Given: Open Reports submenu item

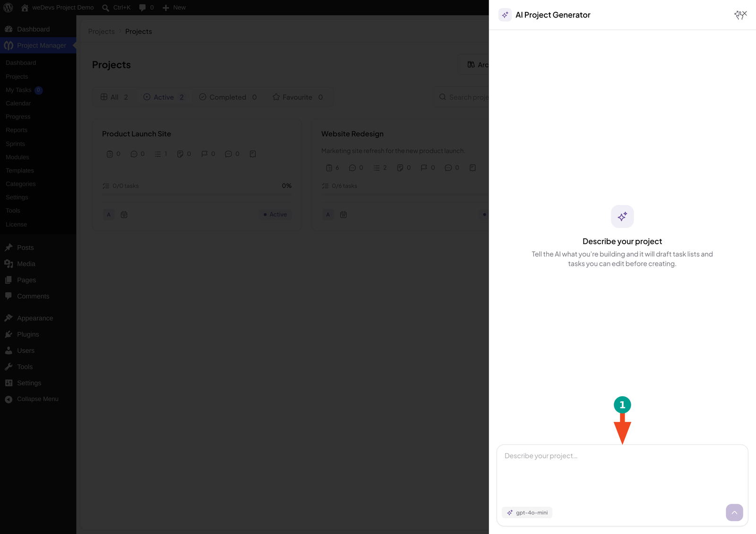Looking at the screenshot, I should point(17,130).
